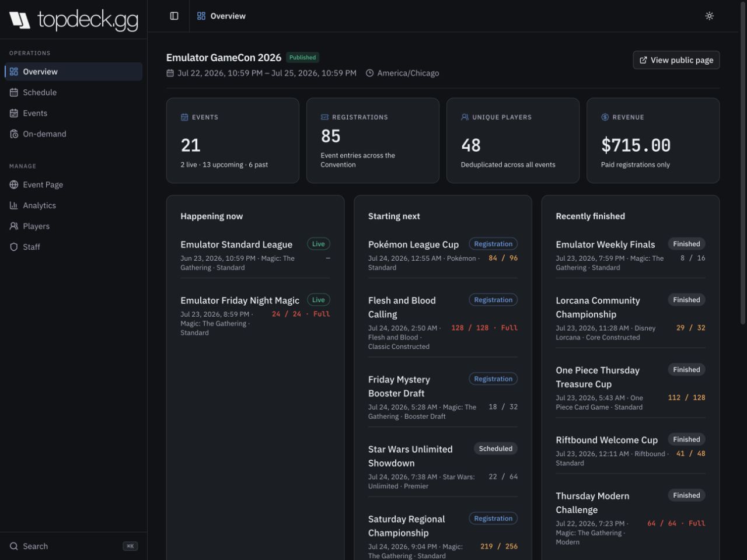This screenshot has height=560, width=747.
Task: Click the Events stat card calendar icon
Action: [x=184, y=117]
